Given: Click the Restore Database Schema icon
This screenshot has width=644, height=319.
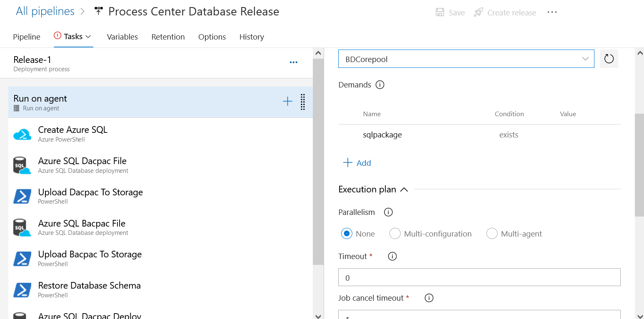Looking at the screenshot, I should pos(22,290).
